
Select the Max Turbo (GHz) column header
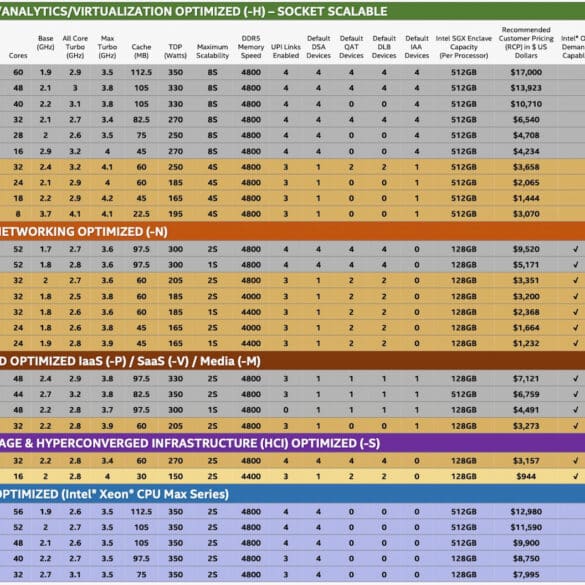pyautogui.click(x=107, y=47)
